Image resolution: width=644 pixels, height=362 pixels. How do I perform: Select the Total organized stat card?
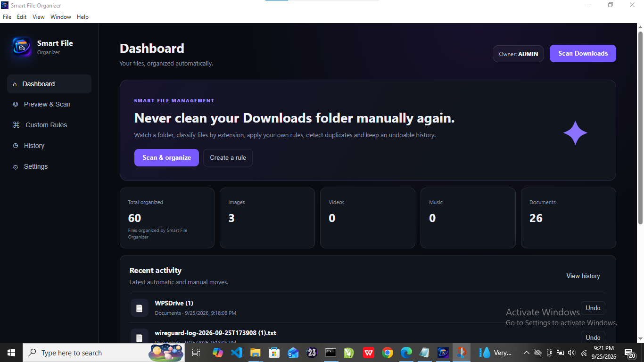click(167, 218)
